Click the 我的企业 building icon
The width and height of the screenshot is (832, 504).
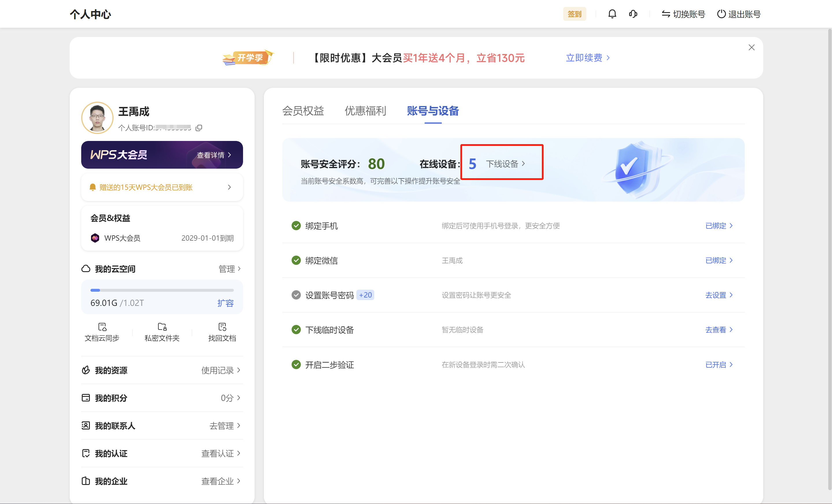click(86, 481)
